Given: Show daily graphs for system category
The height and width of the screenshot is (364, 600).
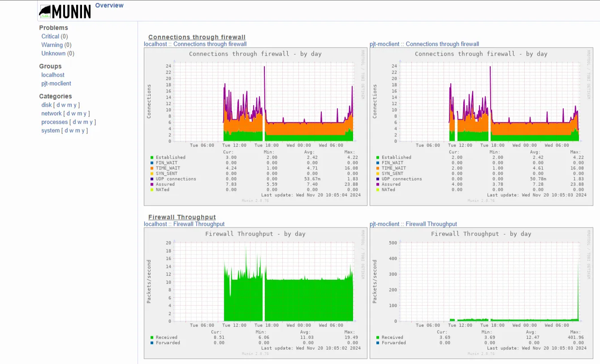Looking at the screenshot, I should (x=66, y=130).
